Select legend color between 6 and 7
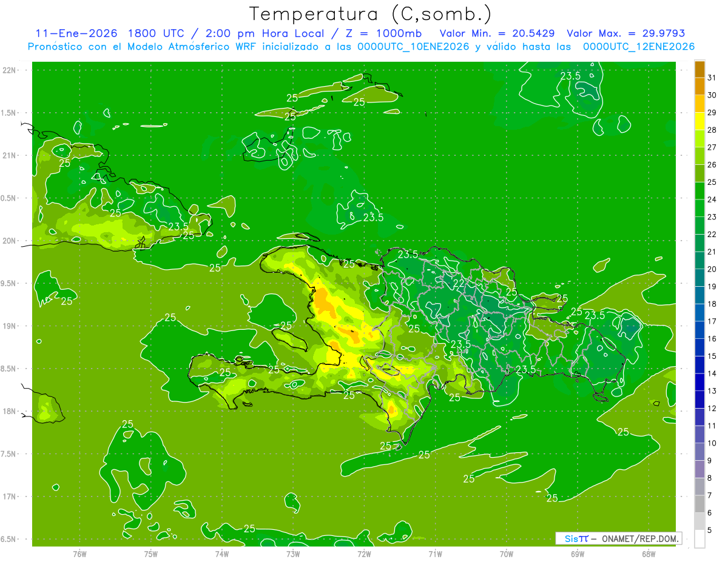 coord(699,504)
